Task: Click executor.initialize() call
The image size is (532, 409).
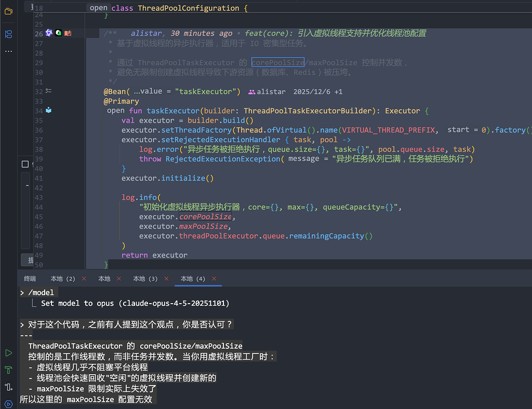Action: 168,178
